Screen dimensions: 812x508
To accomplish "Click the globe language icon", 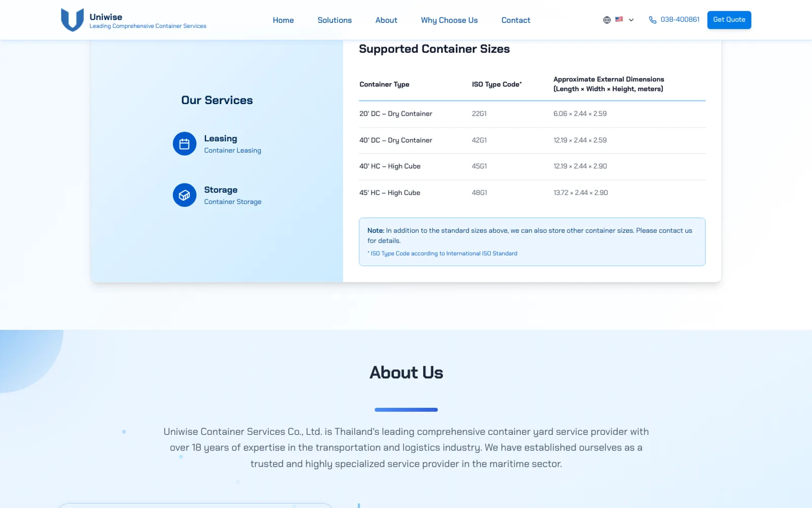I will (606, 20).
